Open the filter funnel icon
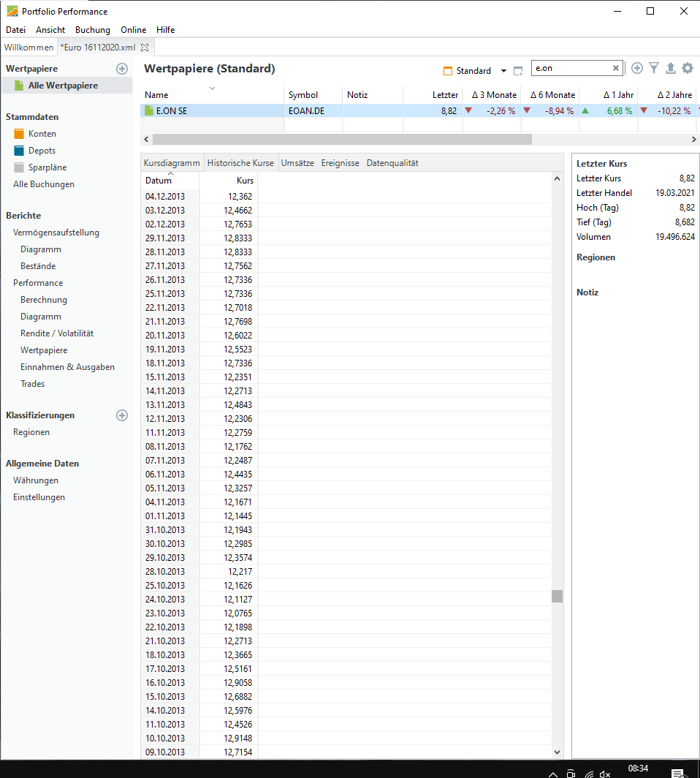 [654, 68]
